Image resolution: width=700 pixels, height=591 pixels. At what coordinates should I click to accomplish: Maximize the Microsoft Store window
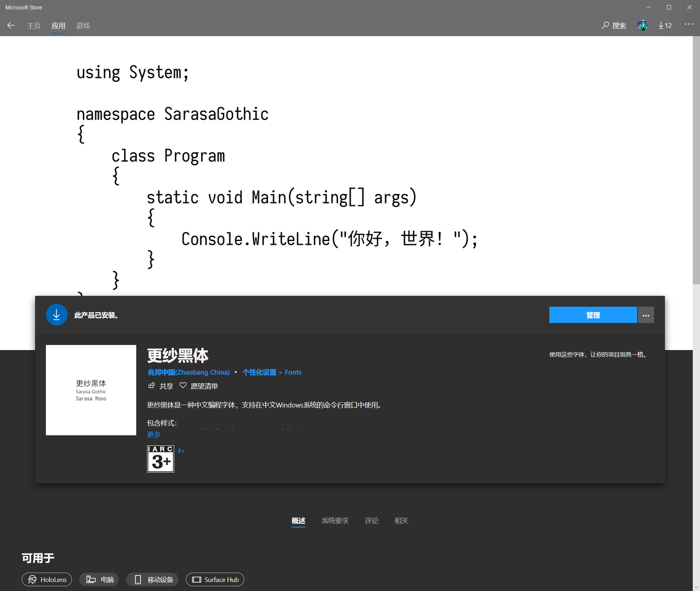coord(669,7)
